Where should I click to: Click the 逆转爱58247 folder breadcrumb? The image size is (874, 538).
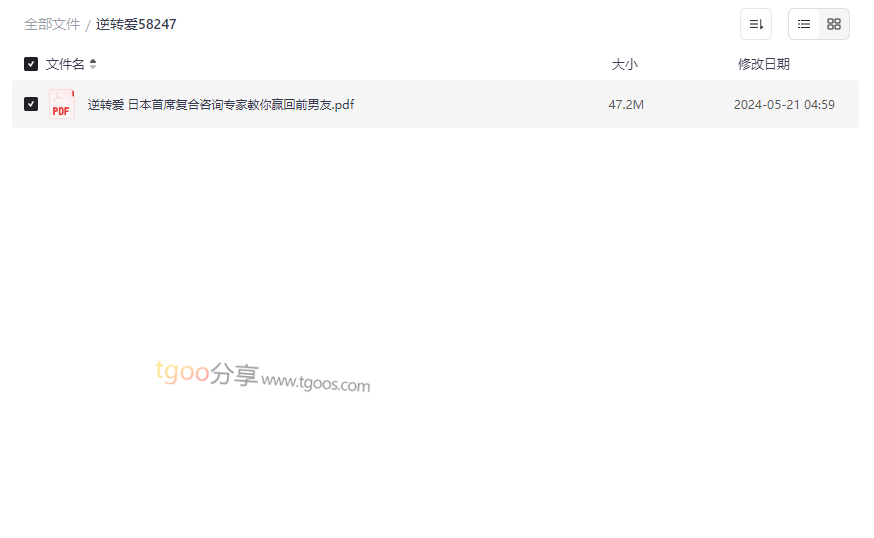136,25
